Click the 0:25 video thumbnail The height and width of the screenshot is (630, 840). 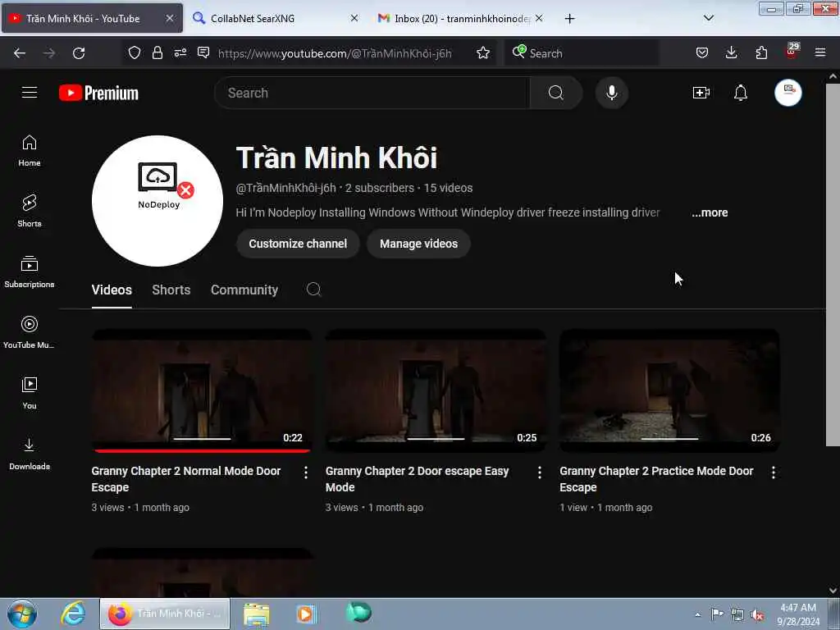436,390
